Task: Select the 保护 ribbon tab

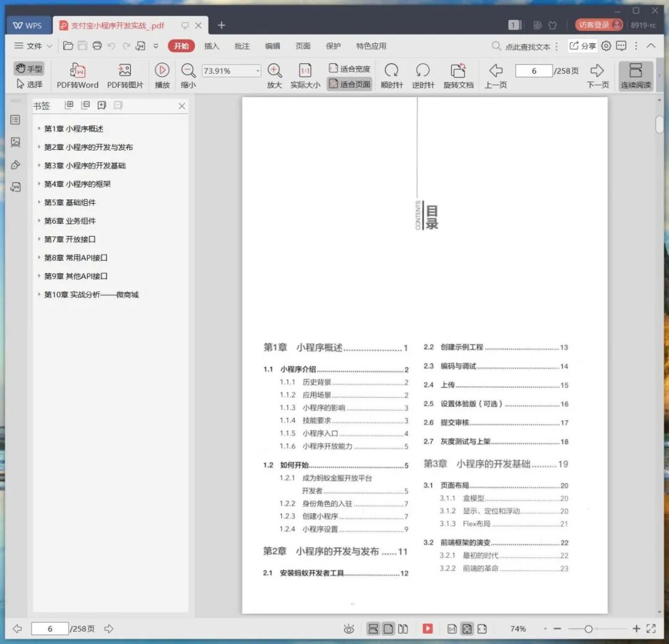Action: pos(333,46)
